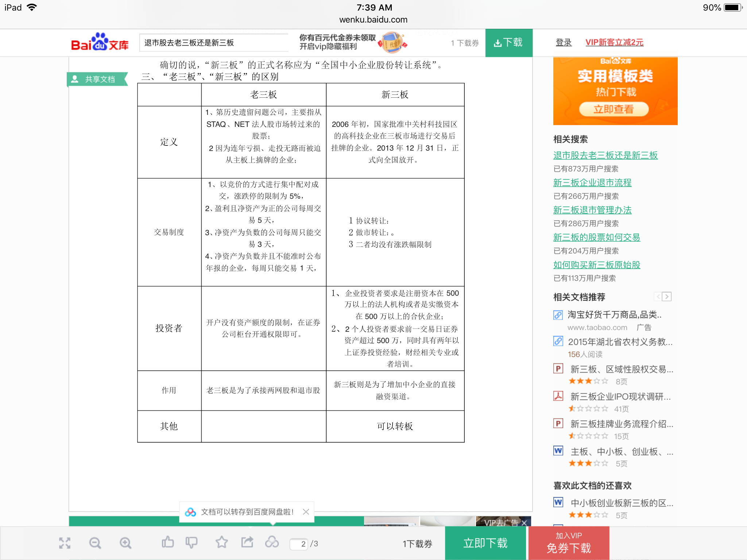747x560 pixels.
Task: Focus the search box with 退市股去老三板还是新三板
Action: (x=214, y=43)
